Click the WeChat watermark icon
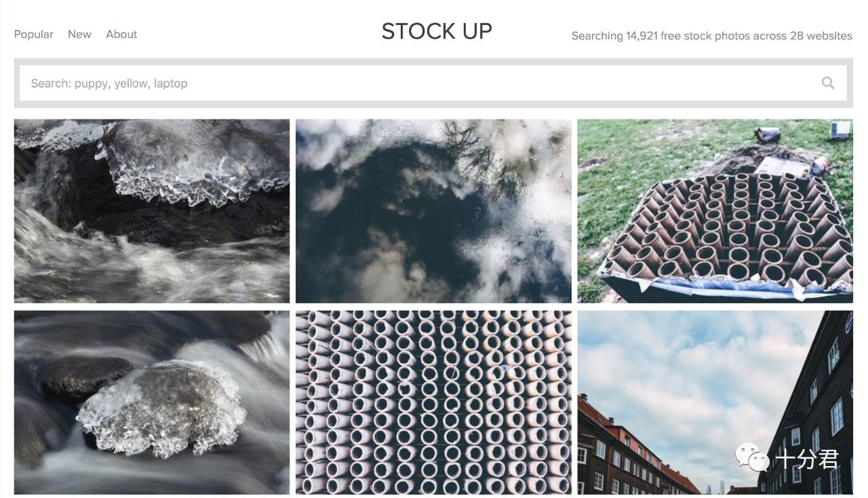The image size is (868, 498). click(x=752, y=459)
